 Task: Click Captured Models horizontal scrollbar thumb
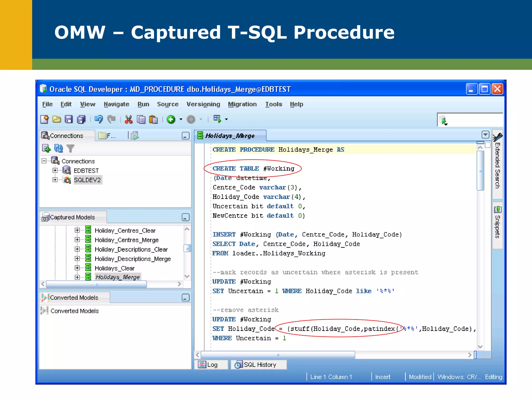[x=96, y=284]
